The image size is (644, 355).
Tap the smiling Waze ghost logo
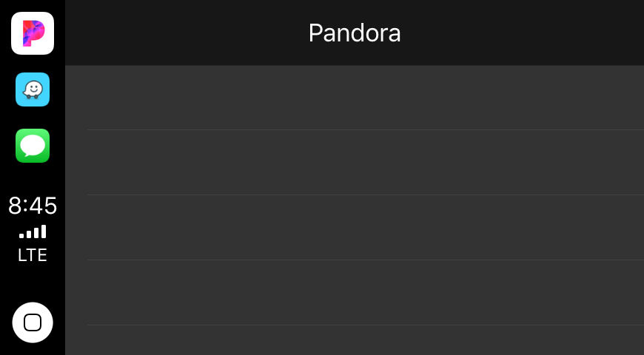click(33, 89)
